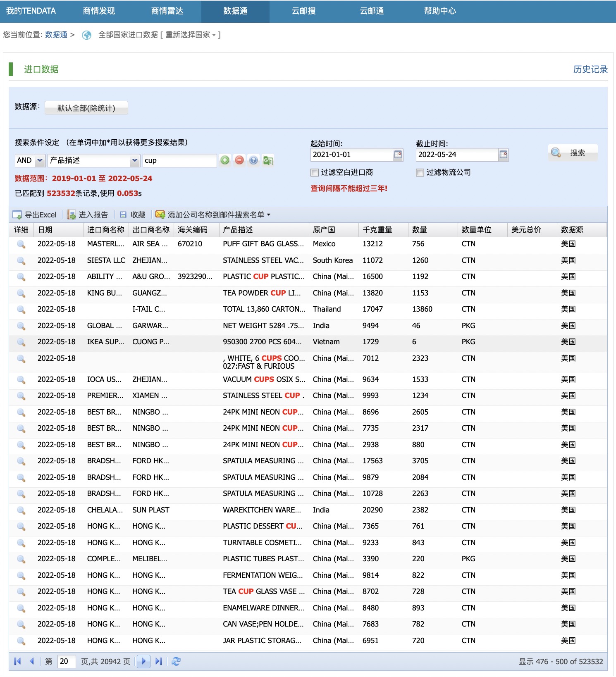Open 云邮通 menu
Image resolution: width=616 pixels, height=677 pixels.
(x=372, y=11)
